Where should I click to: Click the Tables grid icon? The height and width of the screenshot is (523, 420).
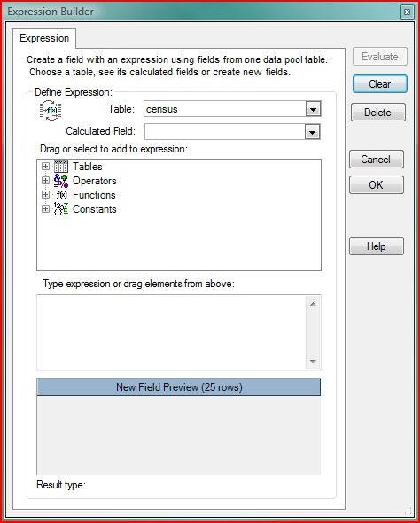(x=60, y=167)
